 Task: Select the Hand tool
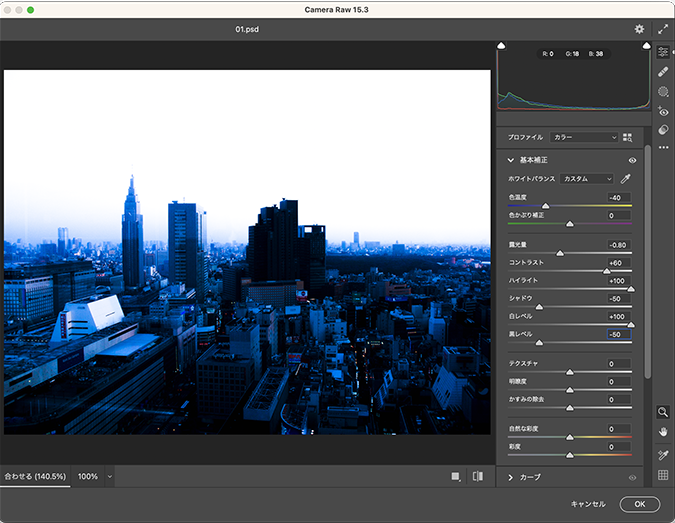(x=663, y=431)
